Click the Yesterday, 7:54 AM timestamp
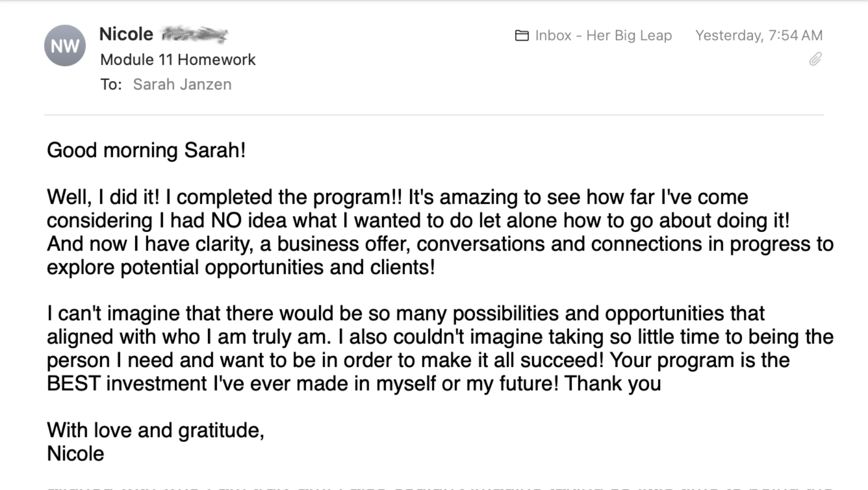 759,36
